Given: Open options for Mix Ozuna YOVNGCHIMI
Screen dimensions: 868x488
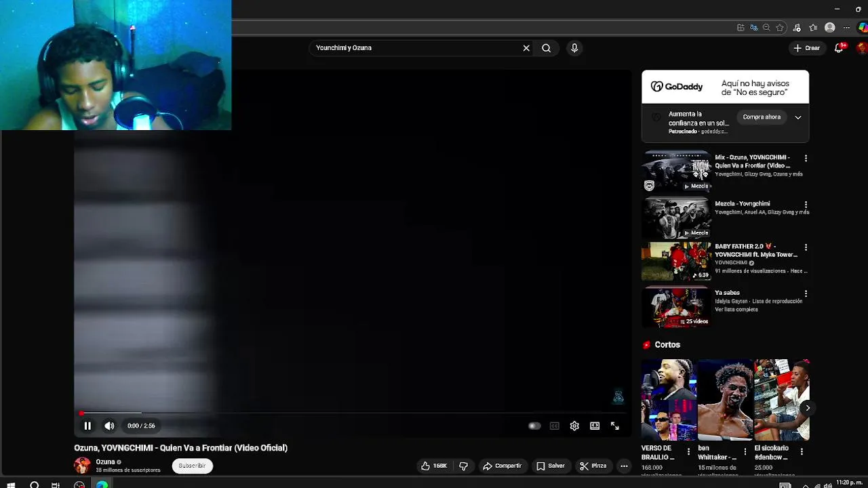Looking at the screenshot, I should [806, 158].
